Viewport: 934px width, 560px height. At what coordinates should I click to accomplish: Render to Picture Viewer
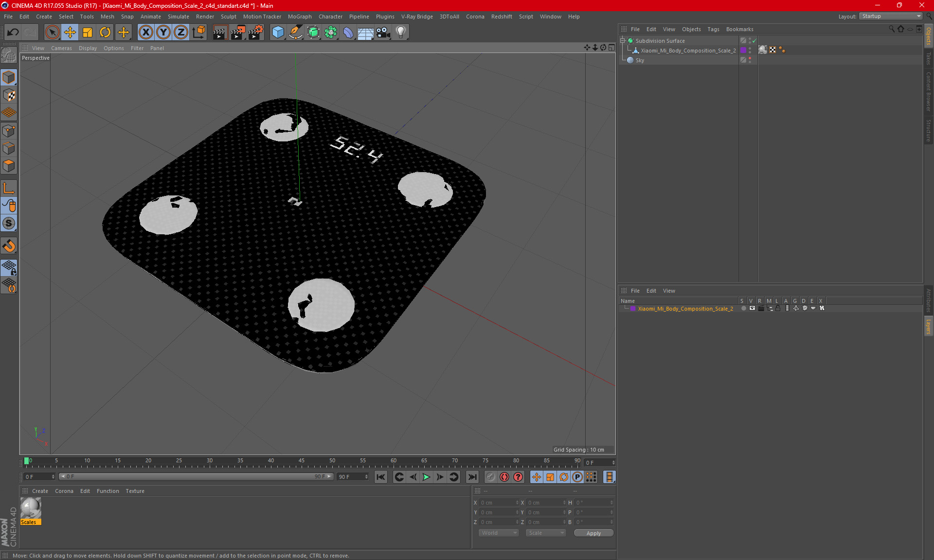click(x=238, y=33)
